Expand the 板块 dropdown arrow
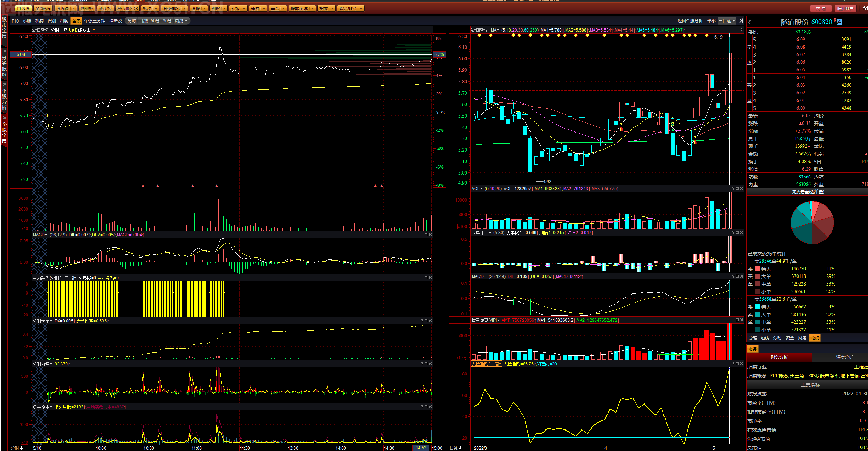 [x=156, y=8]
